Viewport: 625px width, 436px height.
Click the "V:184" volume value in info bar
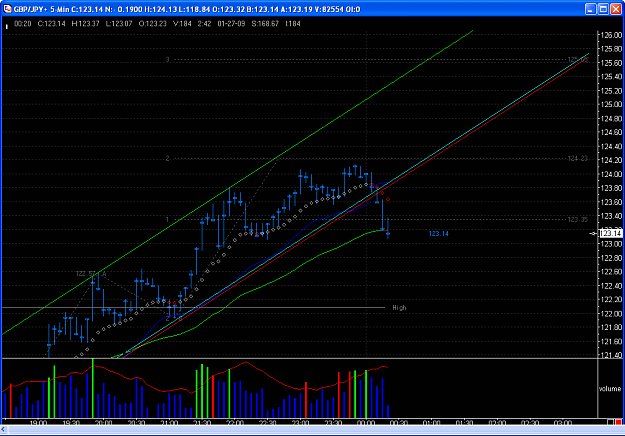[x=182, y=24]
